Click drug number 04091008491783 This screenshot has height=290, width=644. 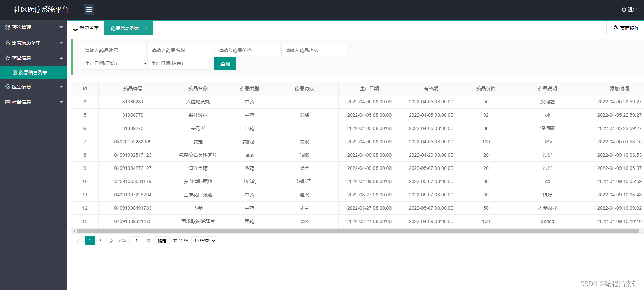coord(133,208)
